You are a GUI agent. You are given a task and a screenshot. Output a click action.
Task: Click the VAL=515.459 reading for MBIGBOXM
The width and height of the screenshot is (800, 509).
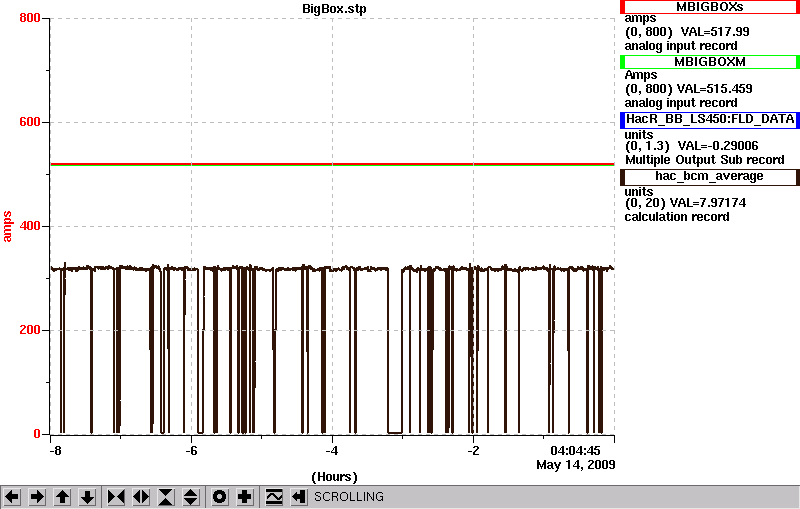(x=714, y=89)
